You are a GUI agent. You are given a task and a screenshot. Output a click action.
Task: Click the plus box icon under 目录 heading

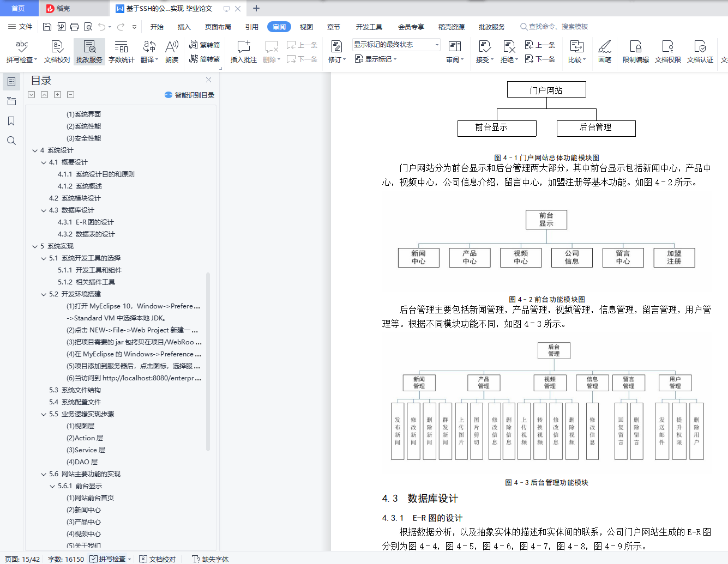(x=57, y=95)
